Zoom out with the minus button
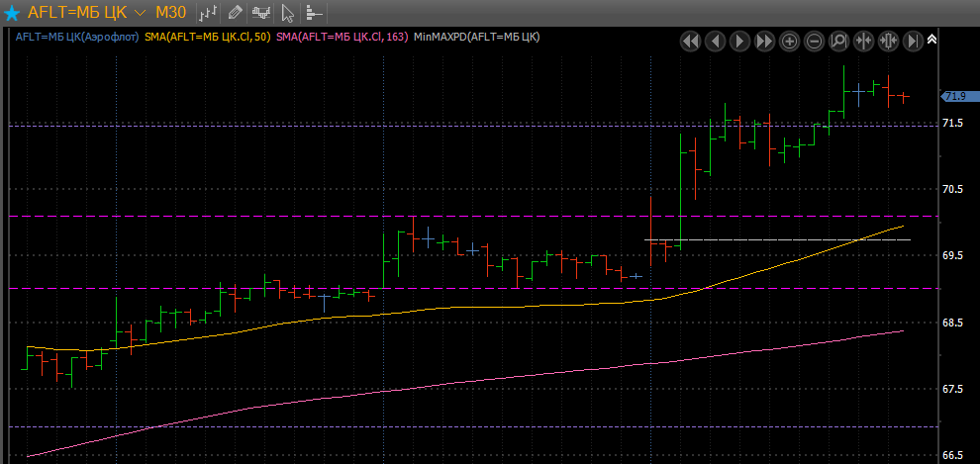The image size is (980, 464). pos(814,41)
